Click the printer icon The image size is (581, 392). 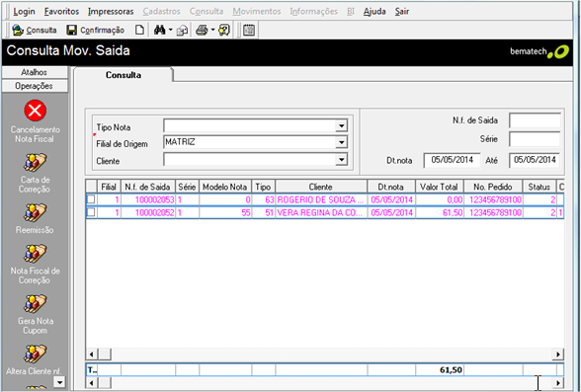click(x=202, y=30)
